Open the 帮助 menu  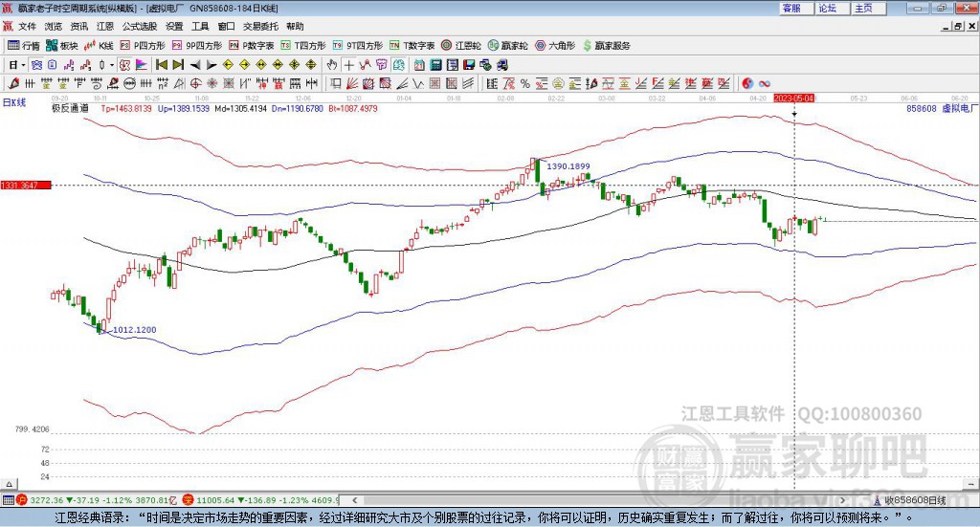[295, 26]
